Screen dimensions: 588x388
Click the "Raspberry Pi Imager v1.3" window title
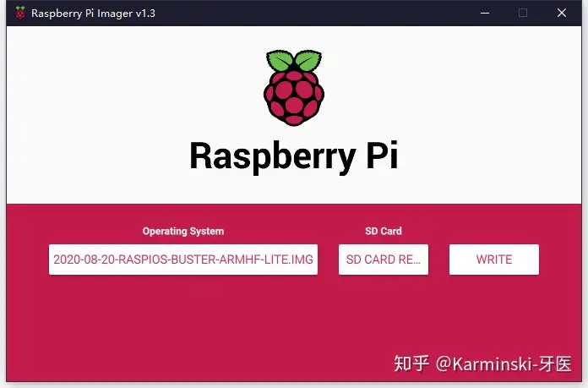pos(93,14)
